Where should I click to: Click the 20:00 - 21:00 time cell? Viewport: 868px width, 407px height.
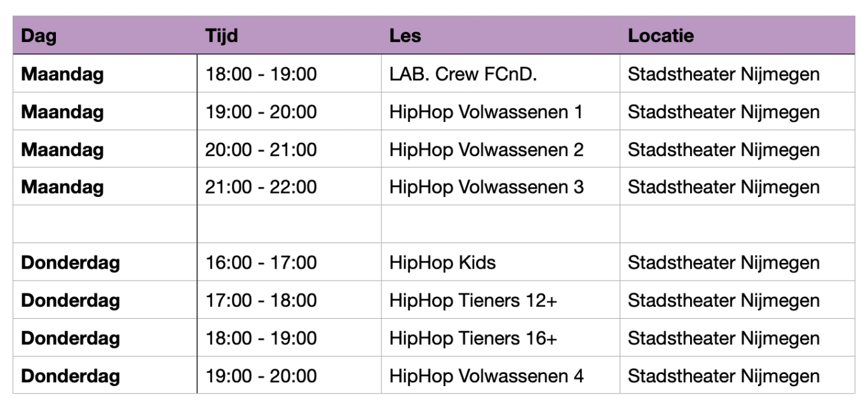tap(261, 150)
